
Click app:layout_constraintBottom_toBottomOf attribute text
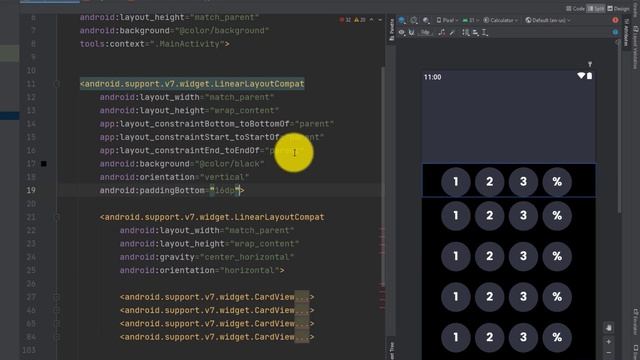click(x=194, y=124)
